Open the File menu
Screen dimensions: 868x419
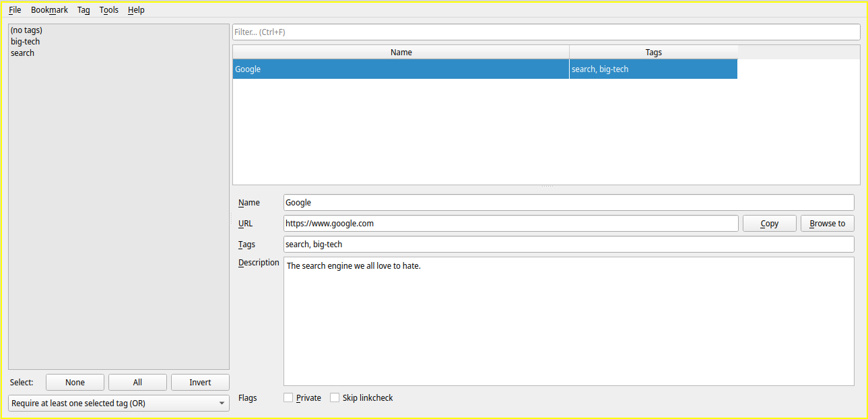(15, 10)
